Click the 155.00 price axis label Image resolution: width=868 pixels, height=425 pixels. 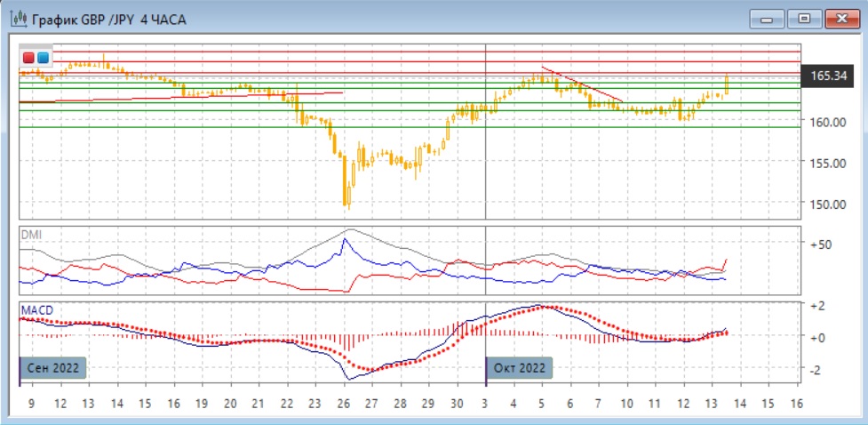pos(826,163)
